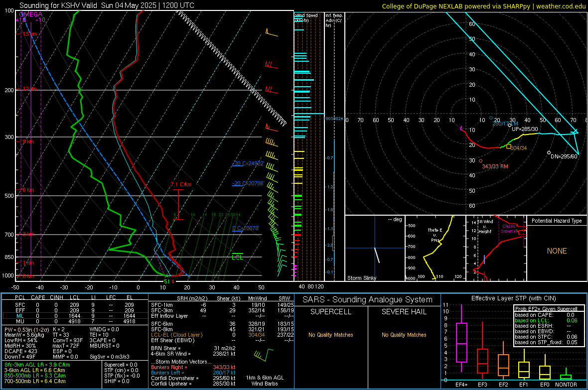This screenshot has width=588, height=390.
Task: Select the SFC-6km kinematics row
Action: coord(222,324)
